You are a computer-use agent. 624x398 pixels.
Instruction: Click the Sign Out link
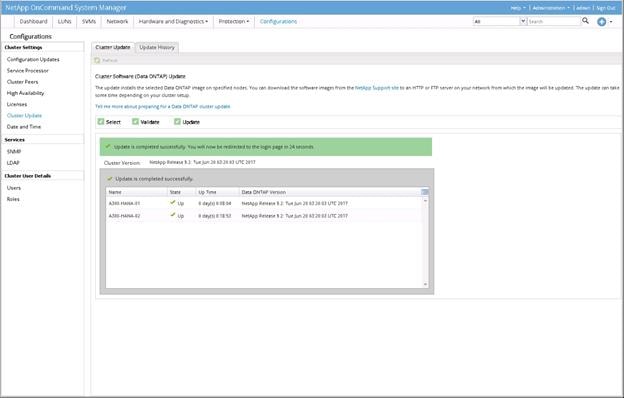(605, 8)
